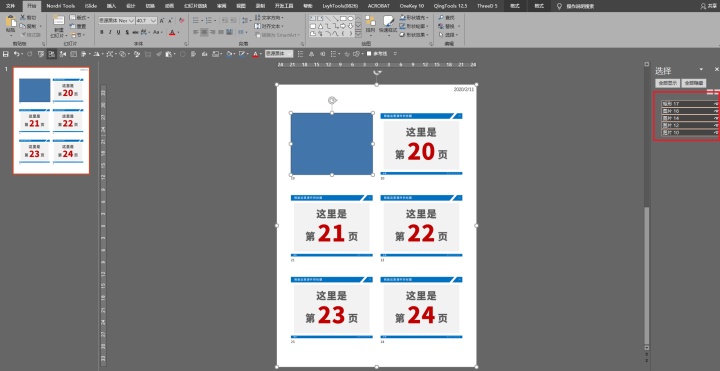This screenshot has height=371, width=720.
Task: Switch to the OneKey 10 tab
Action: coord(411,6)
